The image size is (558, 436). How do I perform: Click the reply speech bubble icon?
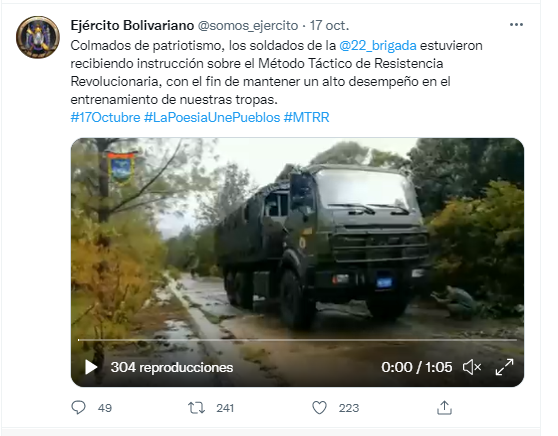coord(78,408)
